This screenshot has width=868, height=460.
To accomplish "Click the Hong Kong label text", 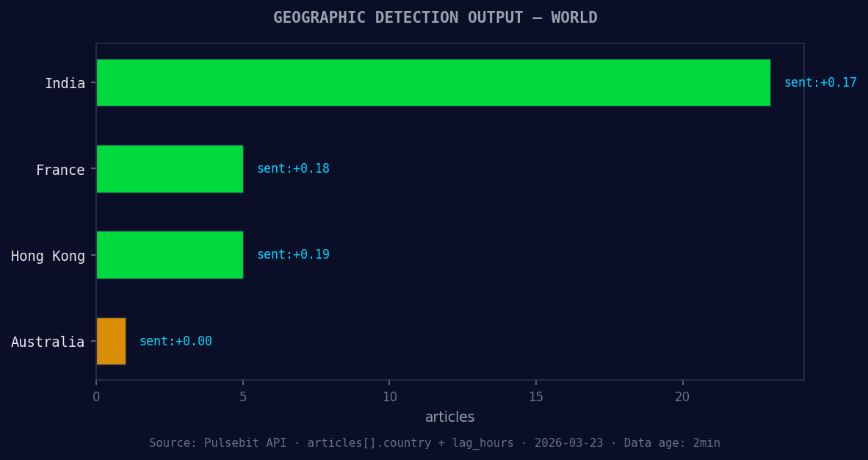I will click(48, 256).
